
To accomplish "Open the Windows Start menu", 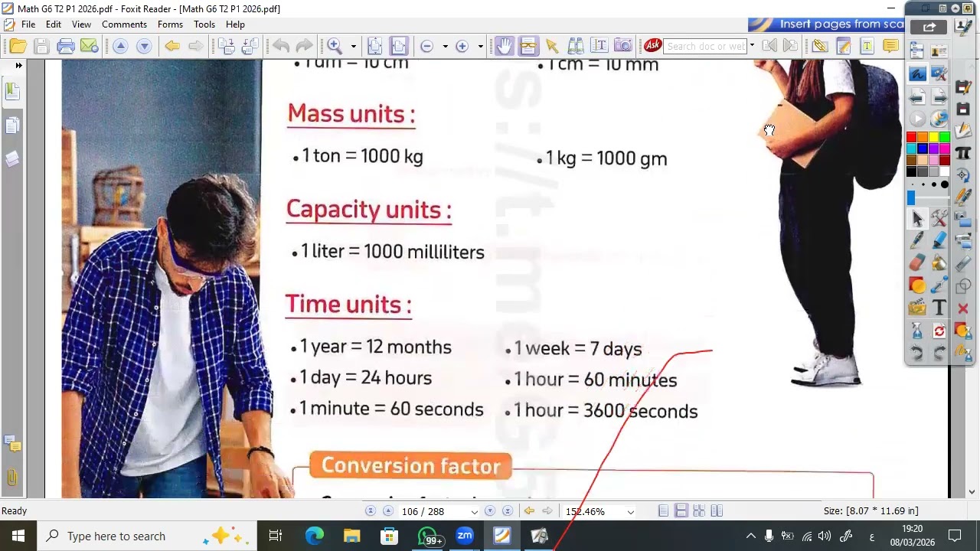I will click(18, 536).
